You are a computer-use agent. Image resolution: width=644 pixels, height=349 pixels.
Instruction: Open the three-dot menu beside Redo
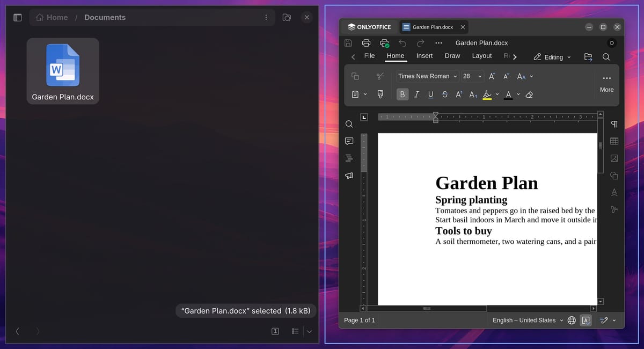[438, 43]
